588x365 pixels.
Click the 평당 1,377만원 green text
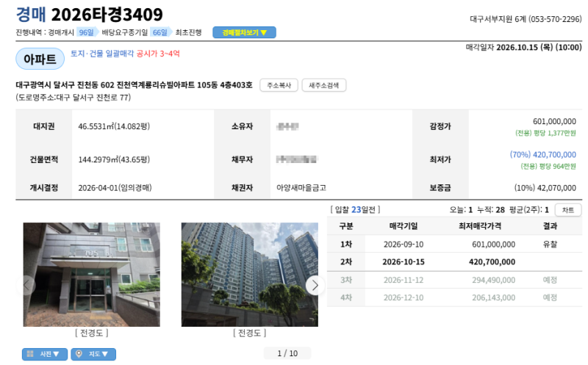545,133
